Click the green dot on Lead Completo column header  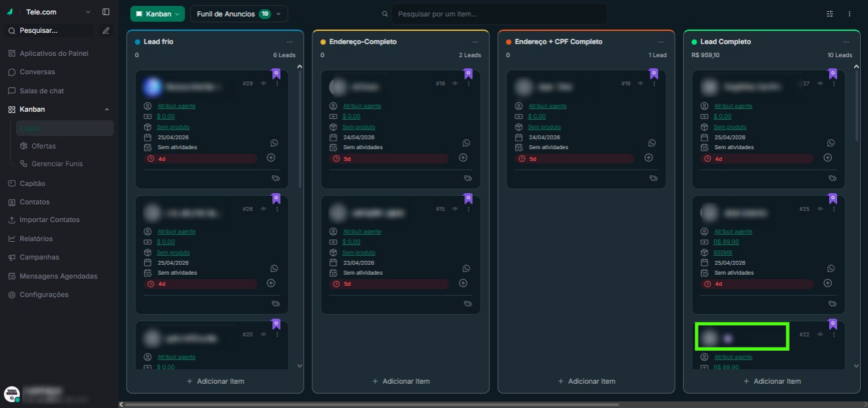[x=695, y=41]
